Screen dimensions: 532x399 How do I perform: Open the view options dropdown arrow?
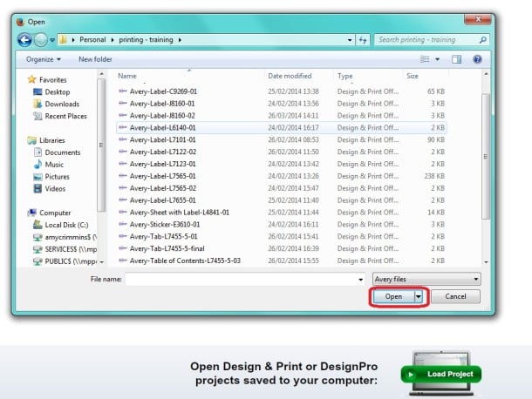(x=437, y=59)
